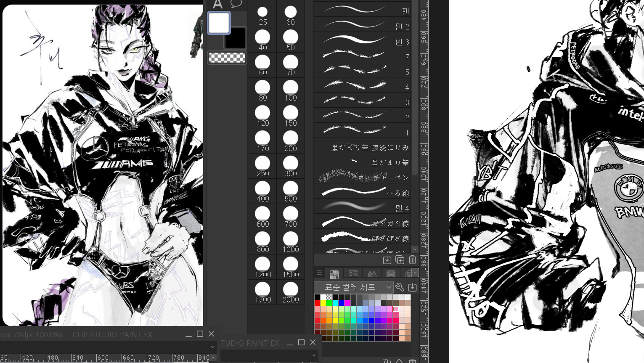The width and height of the screenshot is (644, 363).
Task: Switch to the Color Slider tab
Action: pos(353,274)
